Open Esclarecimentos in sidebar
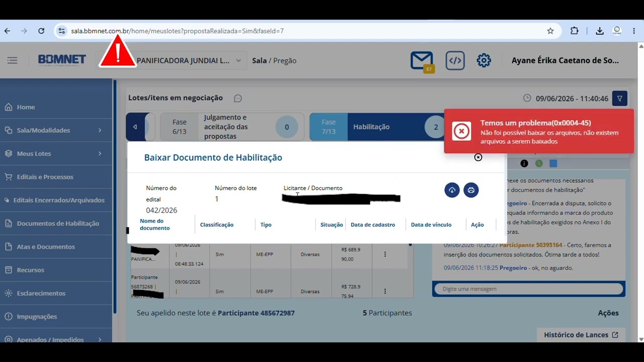This screenshot has width=644, height=362. 56,293
